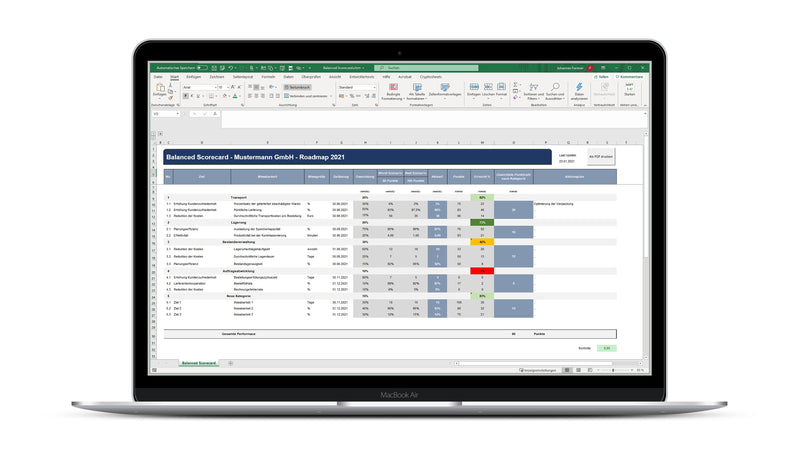Screen dimensions: 800x450
Task: Click the decrease font size icon
Action: 239,87
